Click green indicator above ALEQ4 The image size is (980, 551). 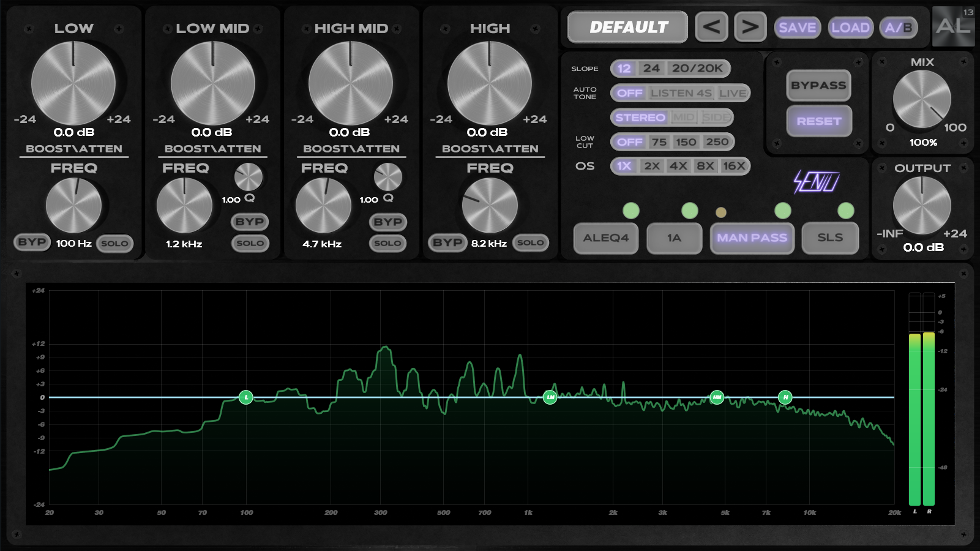631,211
